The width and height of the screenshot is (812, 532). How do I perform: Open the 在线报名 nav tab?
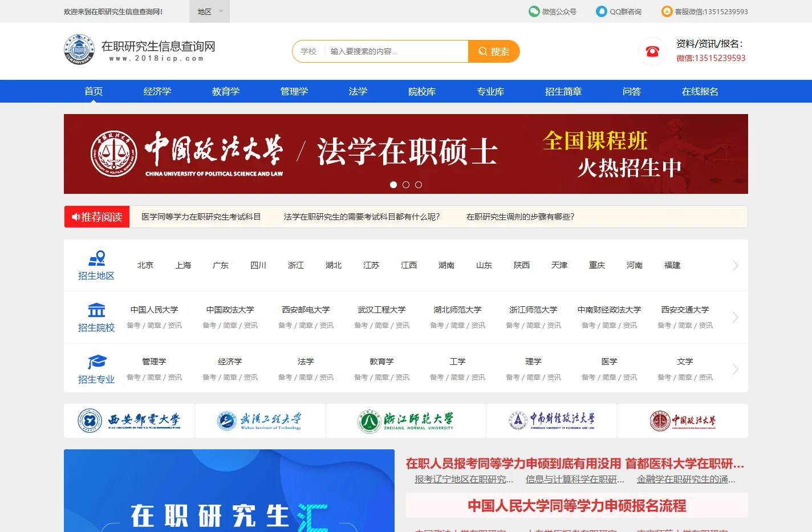pyautogui.click(x=700, y=91)
